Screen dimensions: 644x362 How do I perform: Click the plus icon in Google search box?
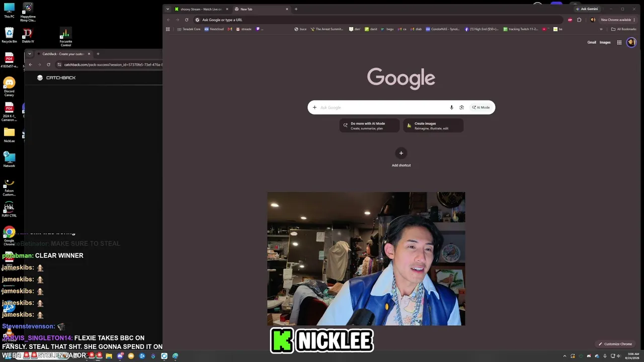click(314, 108)
